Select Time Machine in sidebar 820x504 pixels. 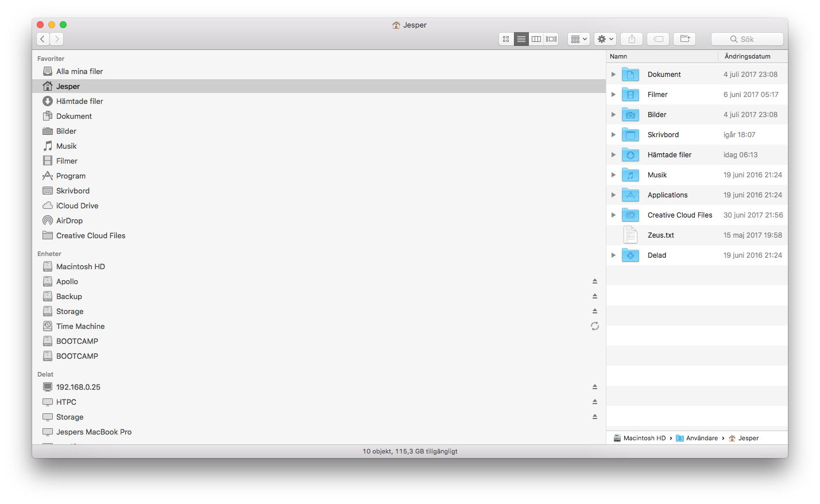pyautogui.click(x=319, y=326)
